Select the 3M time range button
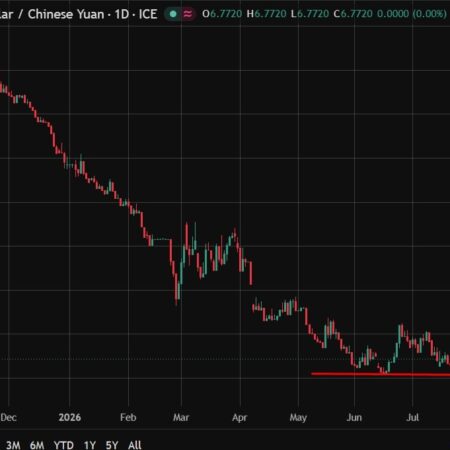This screenshot has height=450, width=450. pos(13,445)
